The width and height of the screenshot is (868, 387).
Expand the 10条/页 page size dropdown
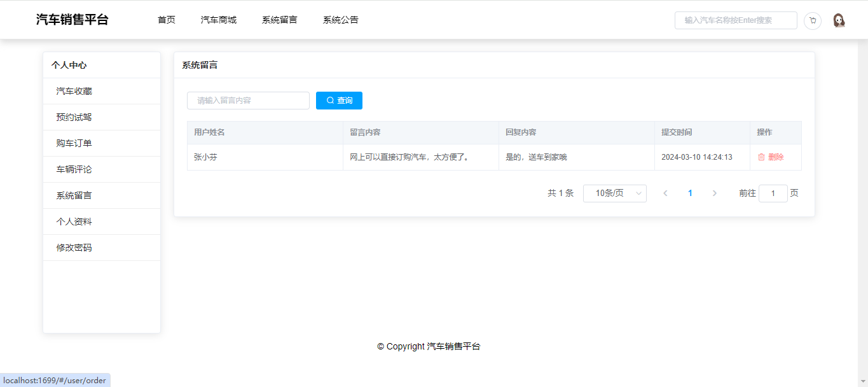[614, 193]
